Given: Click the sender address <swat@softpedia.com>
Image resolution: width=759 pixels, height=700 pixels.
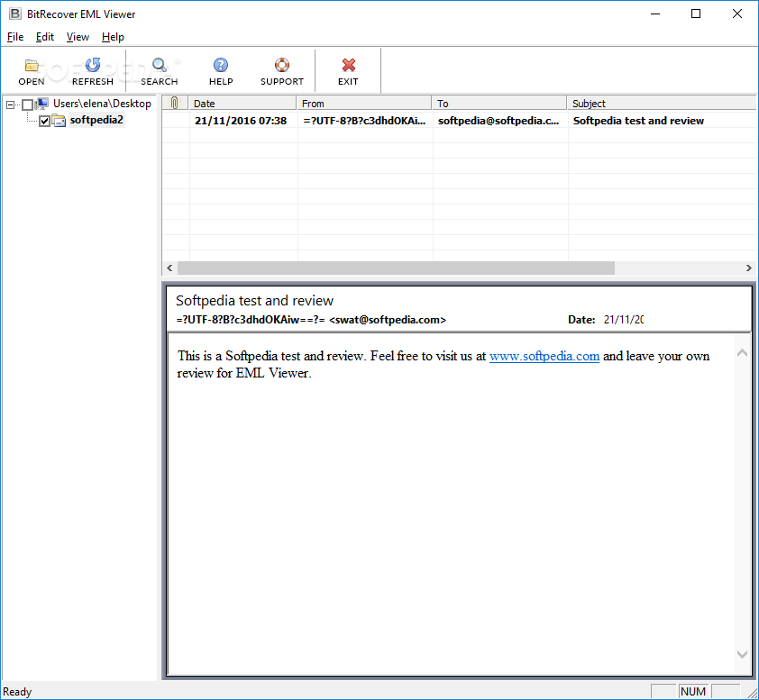Looking at the screenshot, I should tap(388, 320).
